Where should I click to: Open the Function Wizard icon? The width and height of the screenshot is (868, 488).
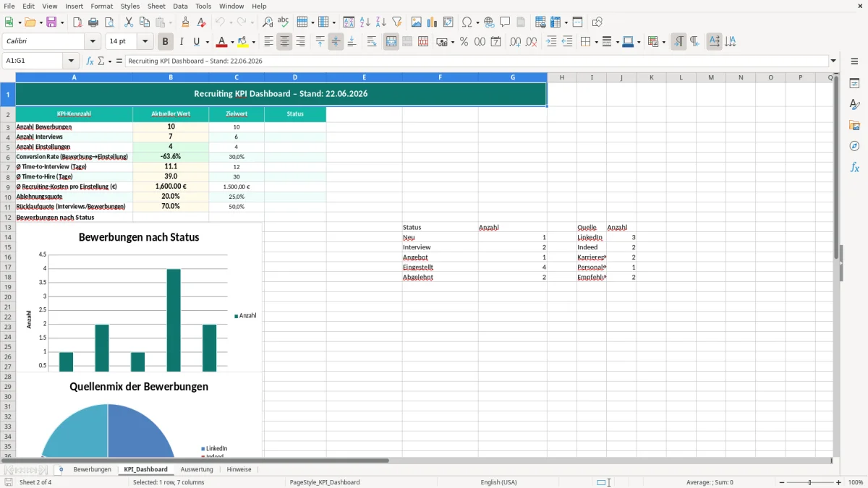point(90,61)
